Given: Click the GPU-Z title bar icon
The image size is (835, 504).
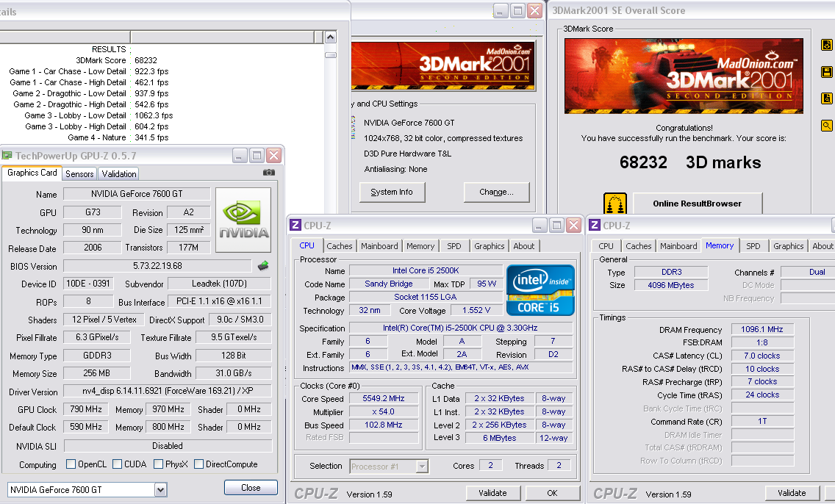Looking at the screenshot, I should [x=7, y=156].
